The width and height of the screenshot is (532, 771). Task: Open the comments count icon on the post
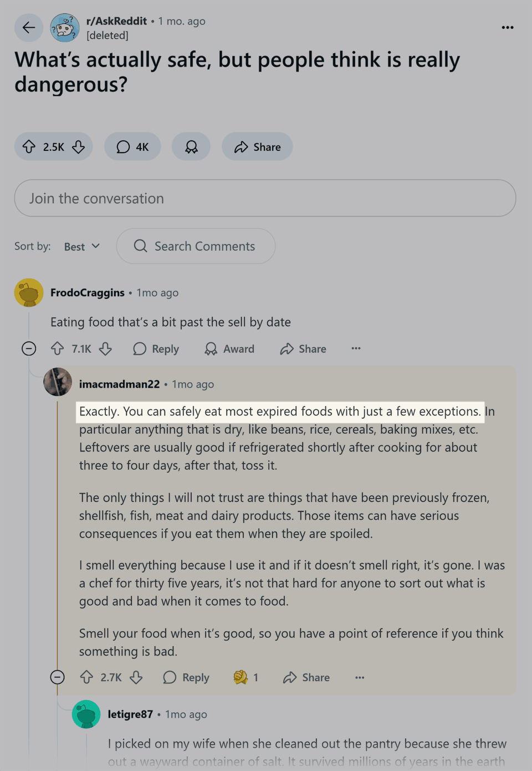(123, 146)
